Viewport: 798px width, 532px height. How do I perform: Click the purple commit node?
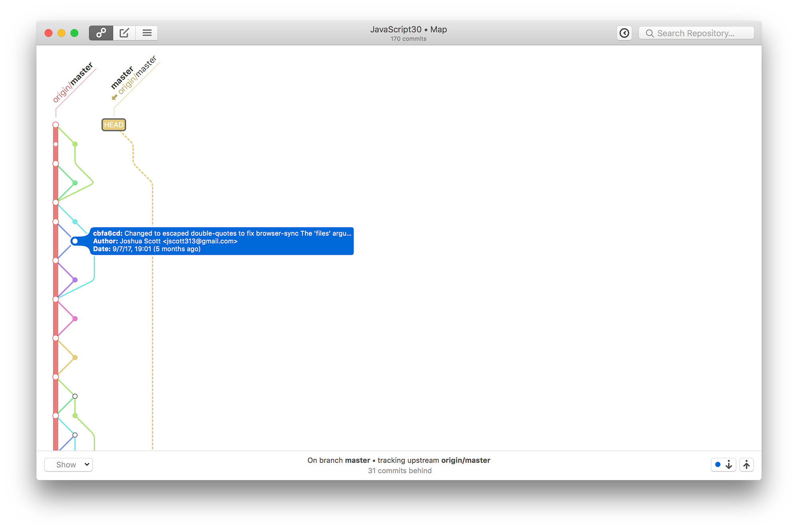pyautogui.click(x=75, y=280)
